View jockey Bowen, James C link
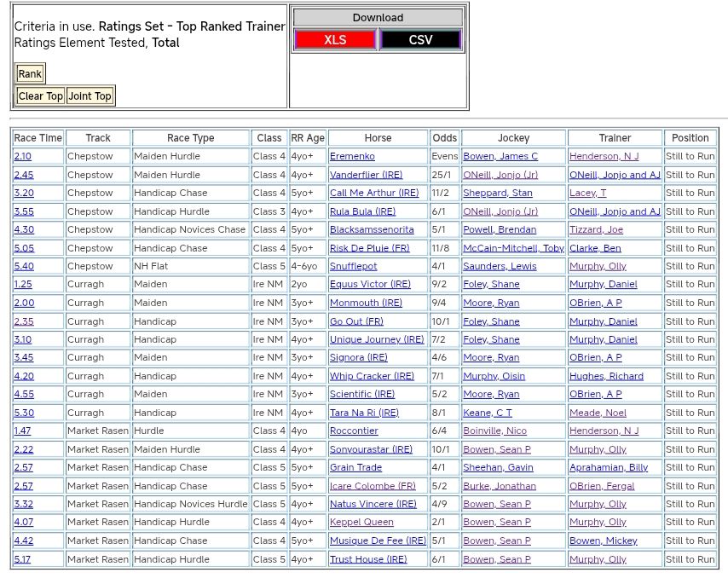Viewport: 728px width, 584px height. [x=500, y=157]
